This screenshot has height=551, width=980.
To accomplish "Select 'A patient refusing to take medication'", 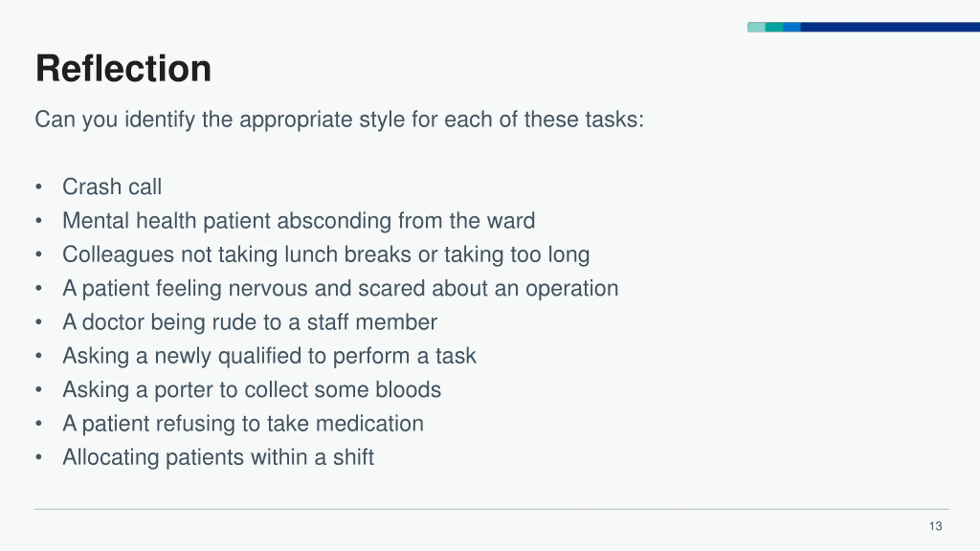I will coord(243,423).
